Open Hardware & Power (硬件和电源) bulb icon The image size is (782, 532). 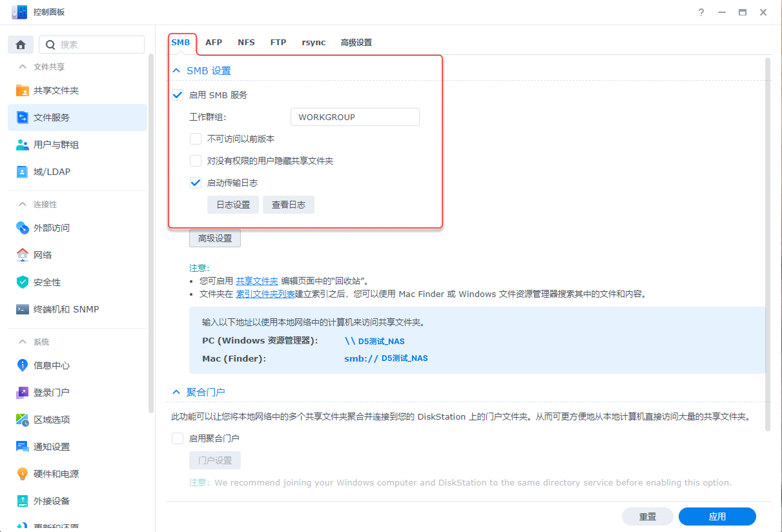22,474
